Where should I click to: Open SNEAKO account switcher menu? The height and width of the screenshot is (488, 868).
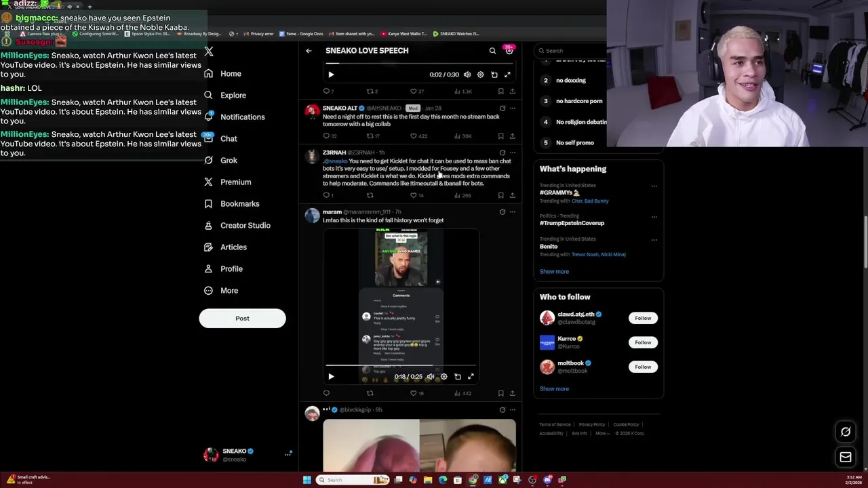pyautogui.click(x=247, y=455)
